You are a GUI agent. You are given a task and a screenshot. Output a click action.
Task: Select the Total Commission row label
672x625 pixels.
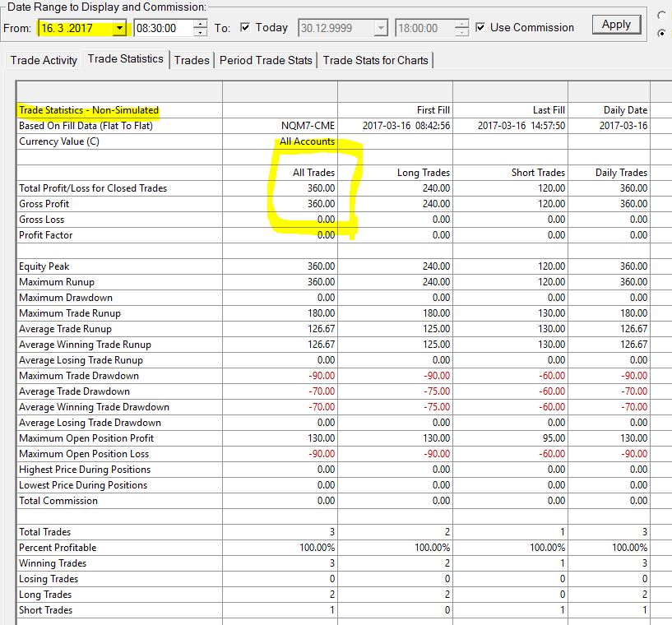point(58,501)
